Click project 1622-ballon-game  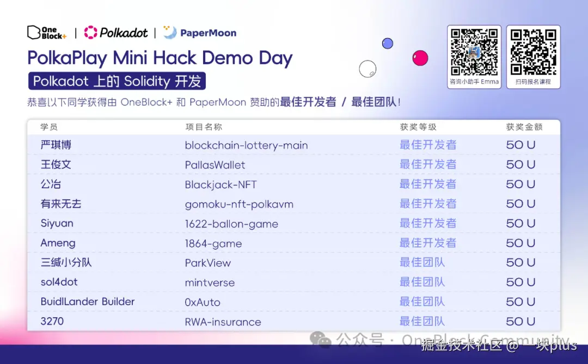[x=232, y=224]
